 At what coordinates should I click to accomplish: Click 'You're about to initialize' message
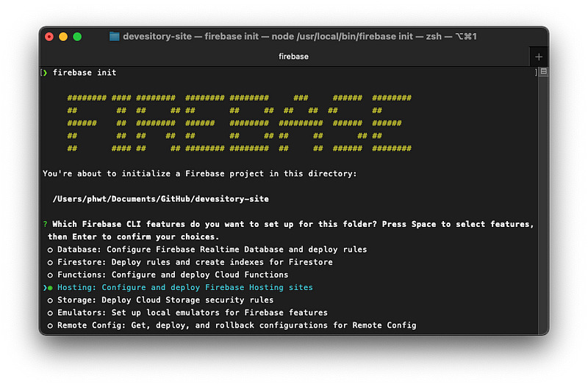[x=199, y=174]
